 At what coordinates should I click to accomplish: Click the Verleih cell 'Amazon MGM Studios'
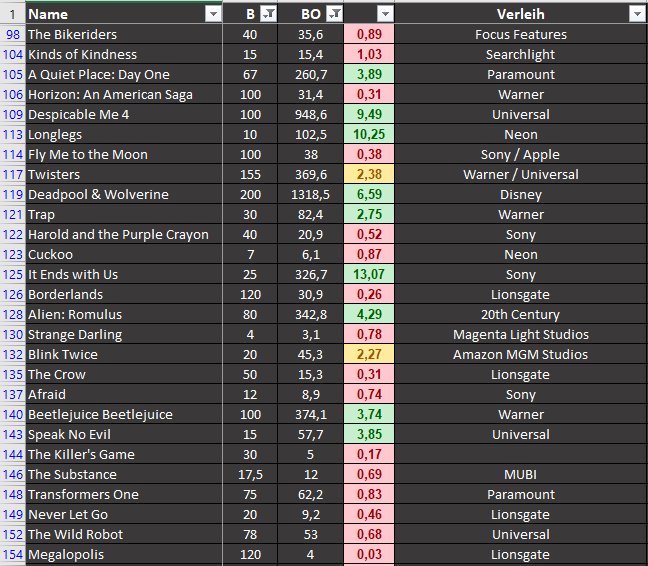pos(521,354)
